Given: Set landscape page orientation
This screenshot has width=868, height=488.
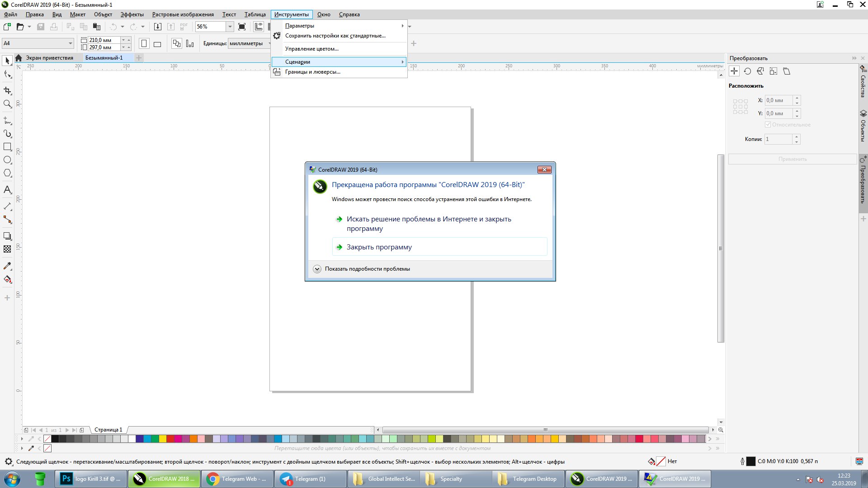Looking at the screenshot, I should (x=157, y=44).
